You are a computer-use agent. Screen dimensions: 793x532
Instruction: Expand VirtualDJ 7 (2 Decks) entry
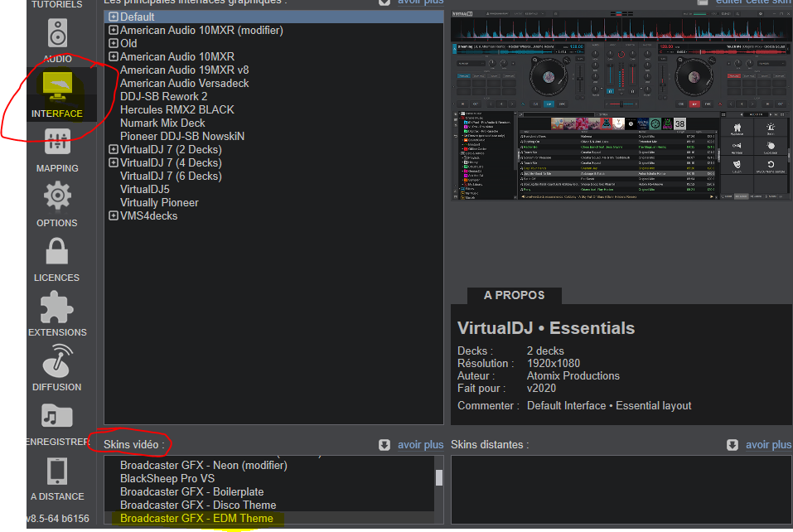[x=114, y=149]
